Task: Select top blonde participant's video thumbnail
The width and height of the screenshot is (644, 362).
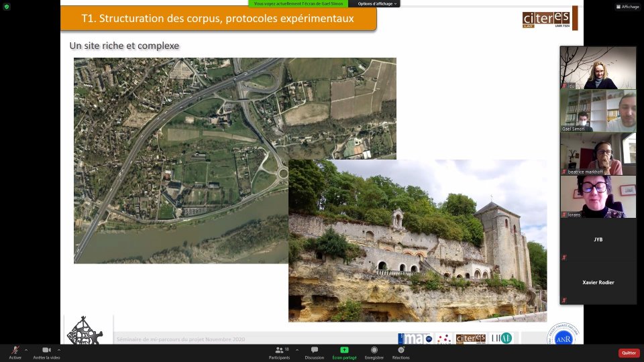Action: [598, 68]
